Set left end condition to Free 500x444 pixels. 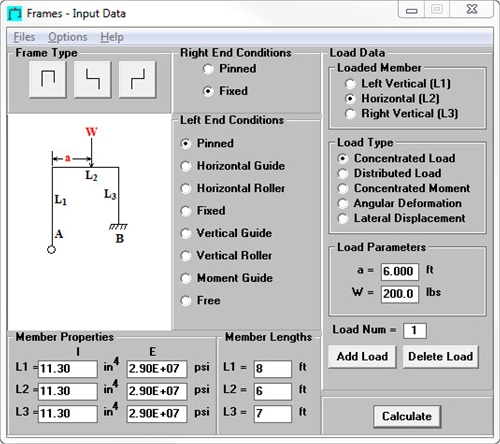[200, 301]
